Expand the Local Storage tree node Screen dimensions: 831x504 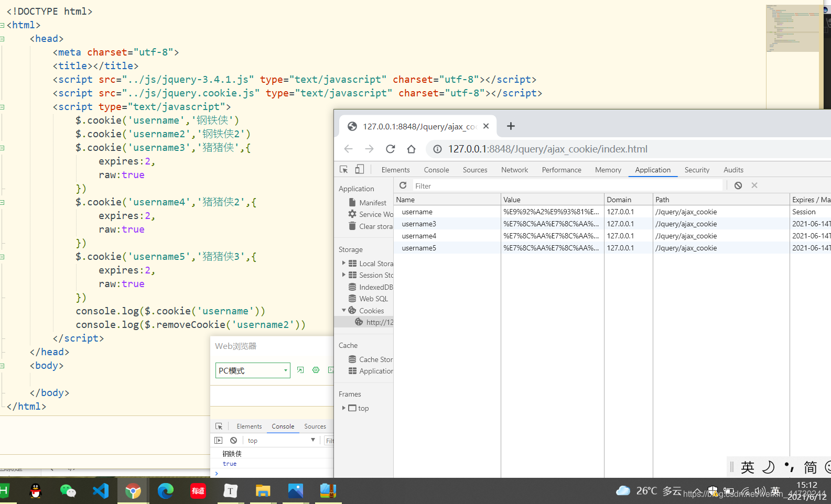point(344,263)
